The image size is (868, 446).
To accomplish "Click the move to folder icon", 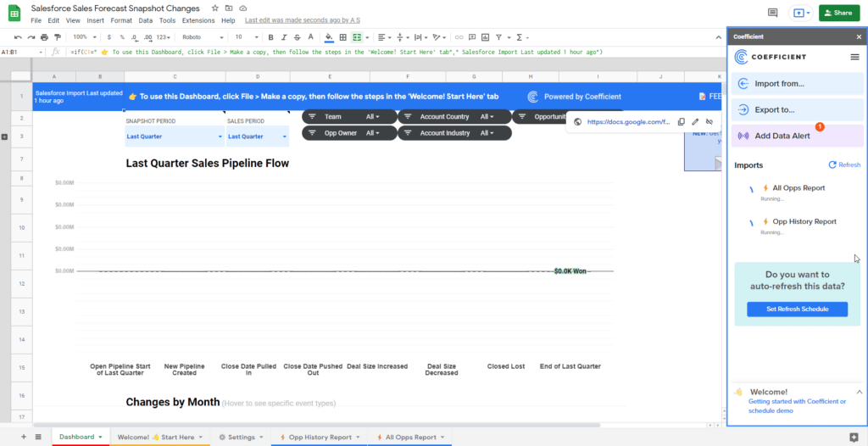I will (x=229, y=8).
